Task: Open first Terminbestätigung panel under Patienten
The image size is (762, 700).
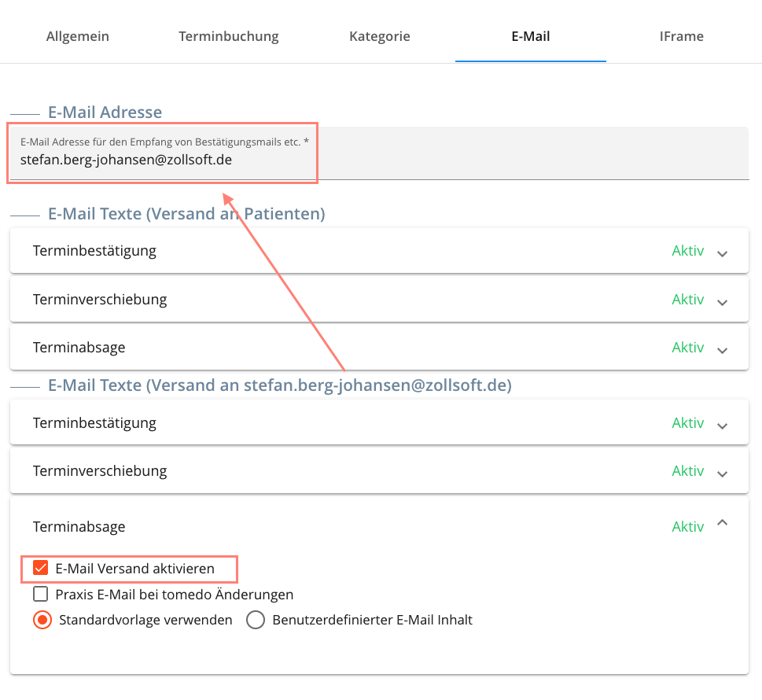Action: (x=379, y=251)
